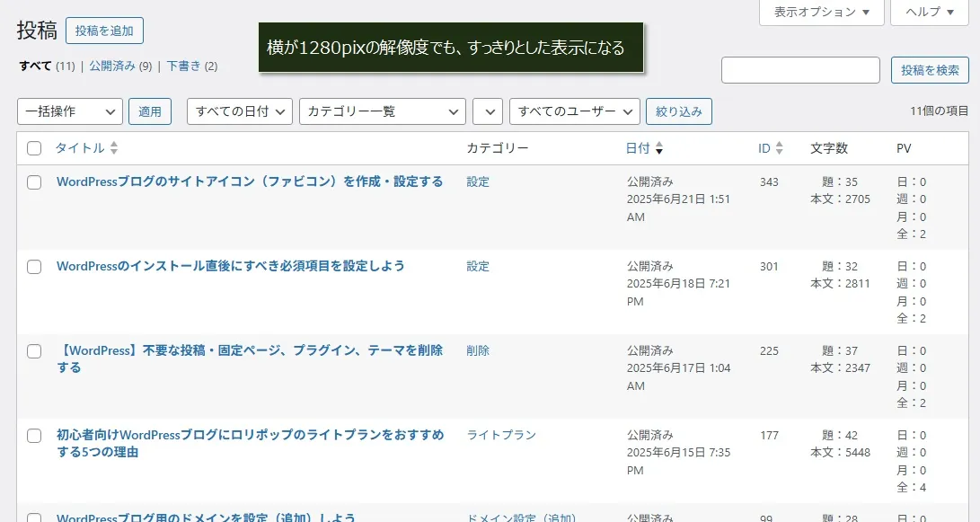The width and height of the screenshot is (980, 522).
Task: Open the ライトプラン category link
Action: (501, 435)
